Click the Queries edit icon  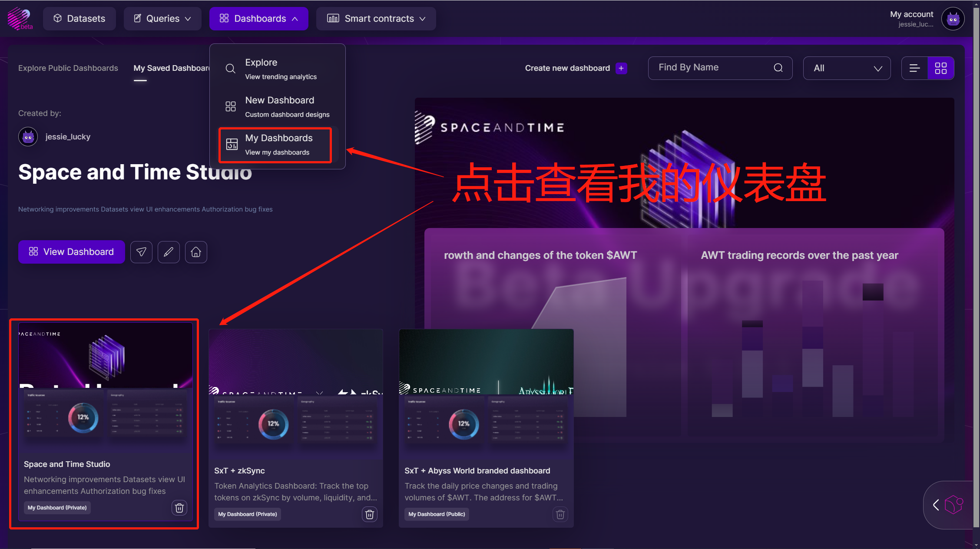(137, 18)
